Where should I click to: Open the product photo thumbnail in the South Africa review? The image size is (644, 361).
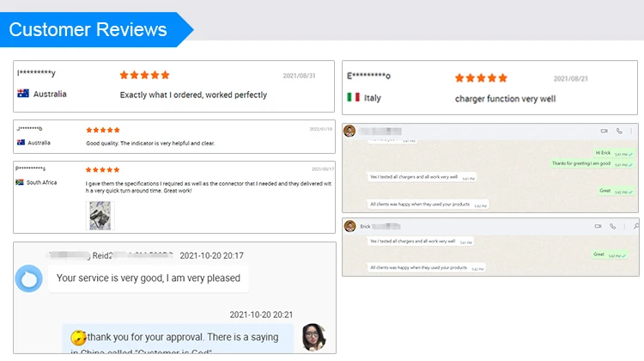(100, 215)
